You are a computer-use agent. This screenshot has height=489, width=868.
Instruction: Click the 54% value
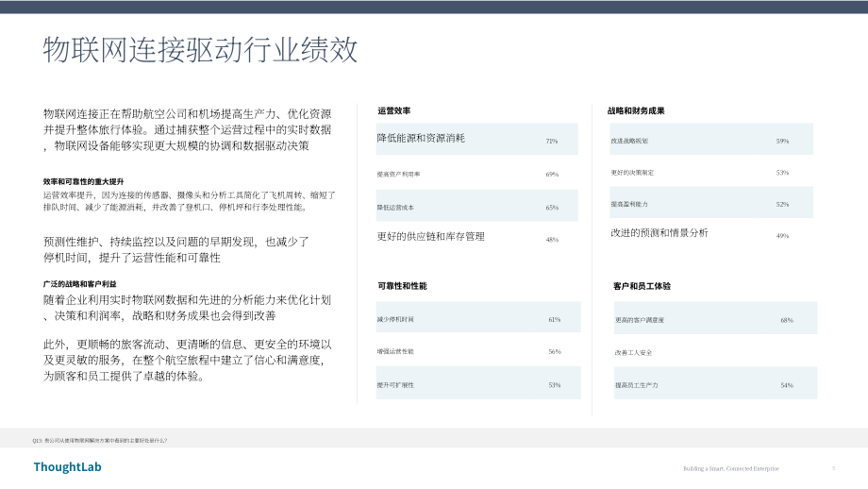click(787, 385)
